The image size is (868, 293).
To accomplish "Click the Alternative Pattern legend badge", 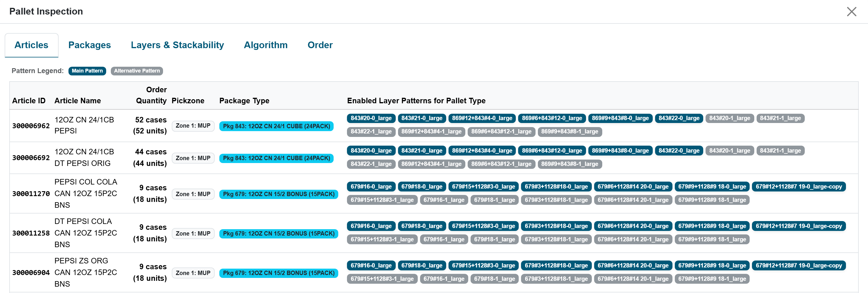I will coord(137,71).
